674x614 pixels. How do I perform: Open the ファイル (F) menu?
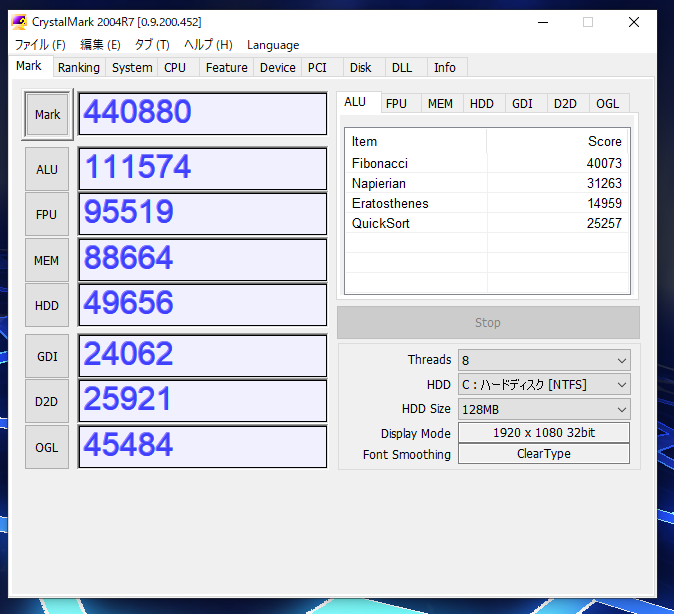coord(40,45)
